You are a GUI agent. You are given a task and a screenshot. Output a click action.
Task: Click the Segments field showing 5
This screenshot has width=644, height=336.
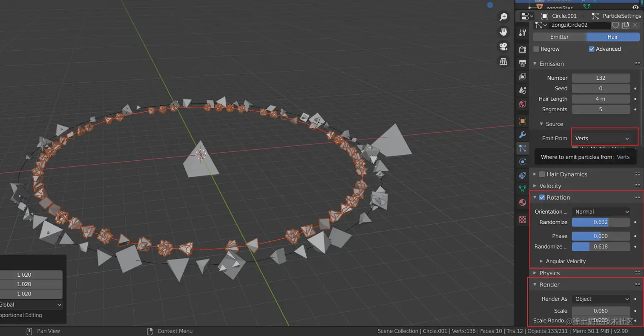tap(601, 110)
